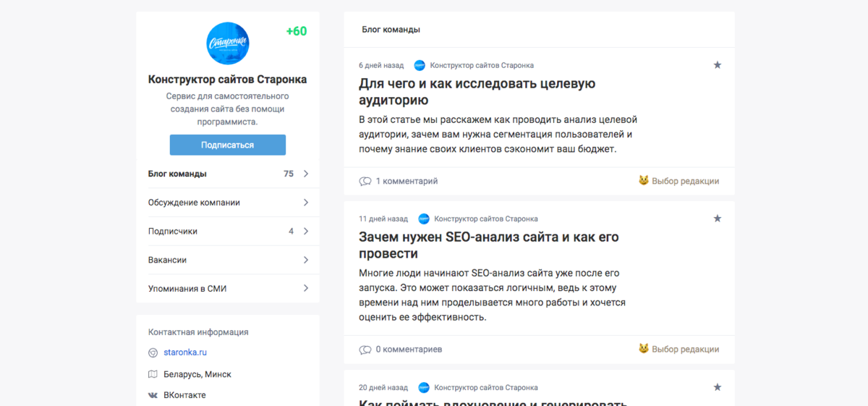This screenshot has height=406, width=868.
Task: Click the +60 rating value
Action: [297, 31]
